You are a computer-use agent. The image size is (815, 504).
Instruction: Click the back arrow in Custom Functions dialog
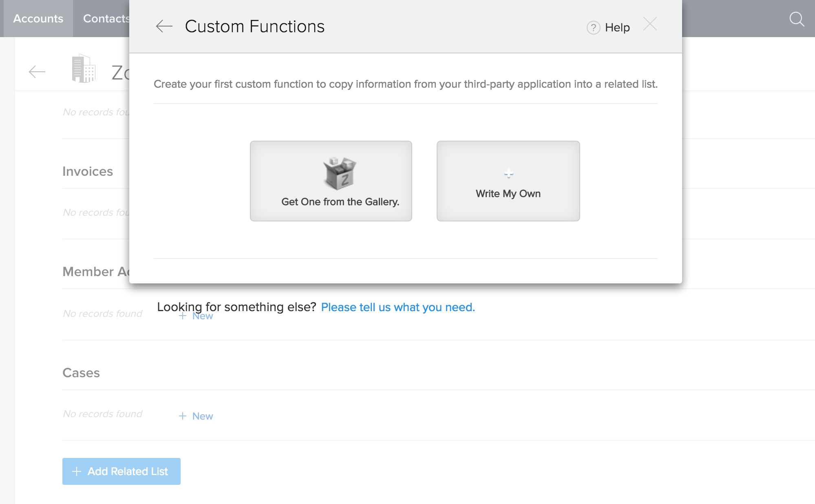click(x=164, y=27)
